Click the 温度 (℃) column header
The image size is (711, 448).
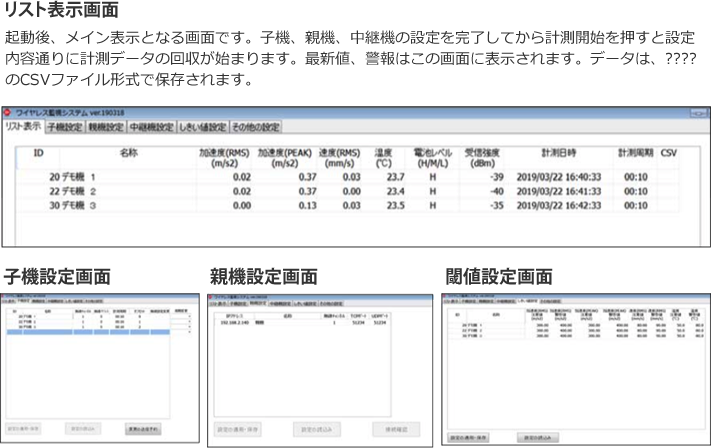[x=383, y=158]
